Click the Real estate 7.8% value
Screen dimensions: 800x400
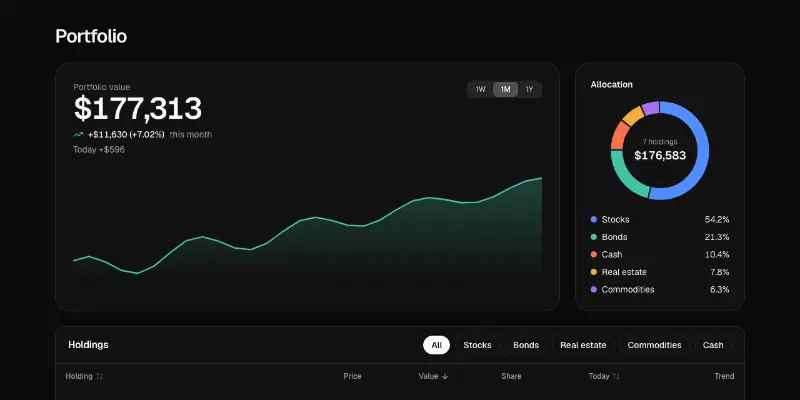pos(719,272)
